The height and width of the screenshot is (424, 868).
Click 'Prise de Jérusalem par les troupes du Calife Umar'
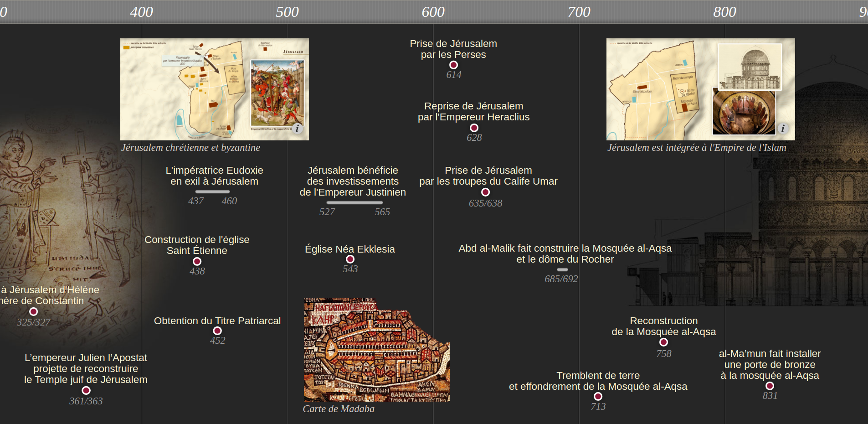click(488, 176)
